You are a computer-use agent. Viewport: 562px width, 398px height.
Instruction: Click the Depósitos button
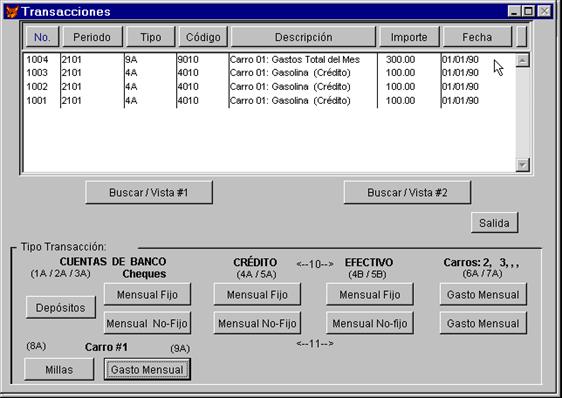[x=61, y=308]
